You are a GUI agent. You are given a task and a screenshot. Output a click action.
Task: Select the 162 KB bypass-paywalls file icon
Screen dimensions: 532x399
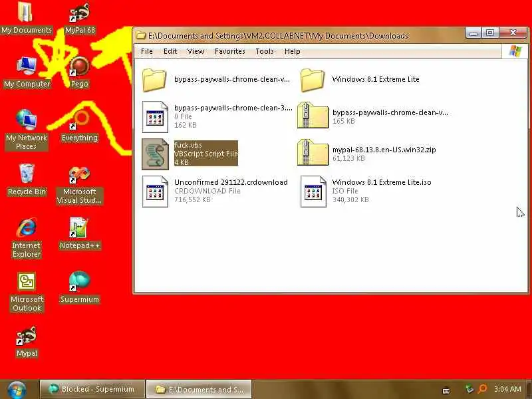155,117
